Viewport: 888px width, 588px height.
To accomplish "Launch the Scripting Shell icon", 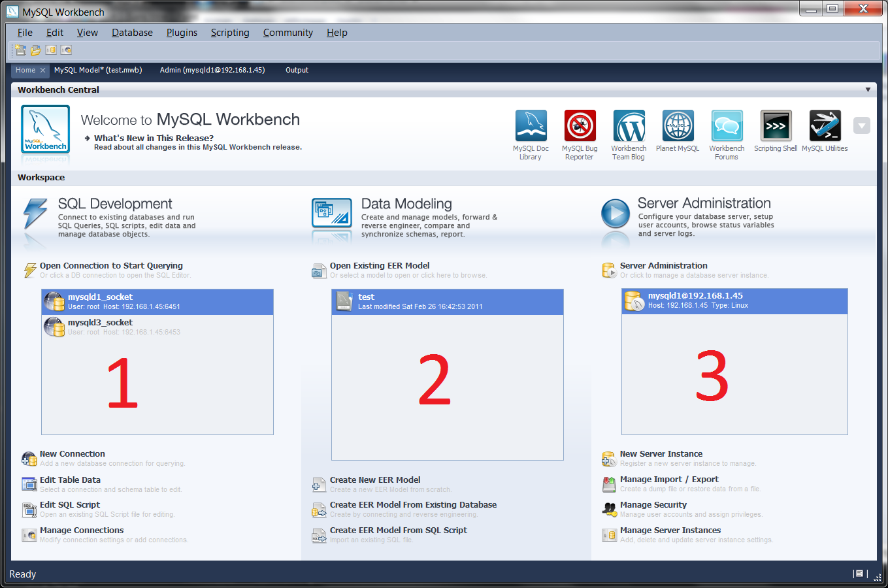I will 776,125.
